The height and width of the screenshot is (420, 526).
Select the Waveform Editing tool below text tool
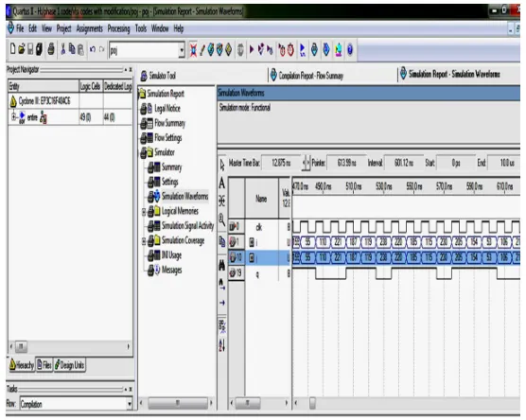(x=222, y=201)
